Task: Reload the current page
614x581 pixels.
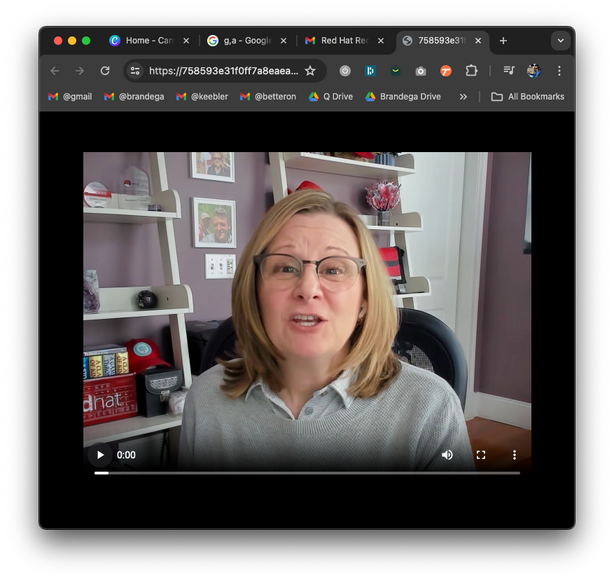Action: (105, 71)
